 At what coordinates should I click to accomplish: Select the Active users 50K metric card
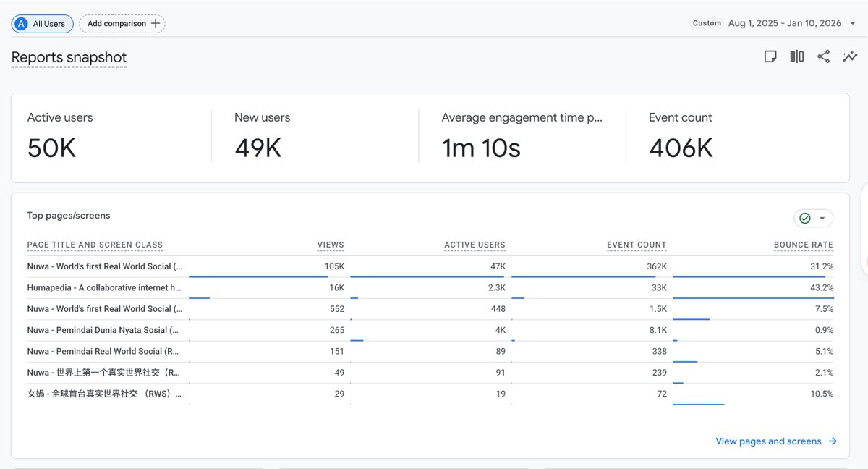coord(111,137)
